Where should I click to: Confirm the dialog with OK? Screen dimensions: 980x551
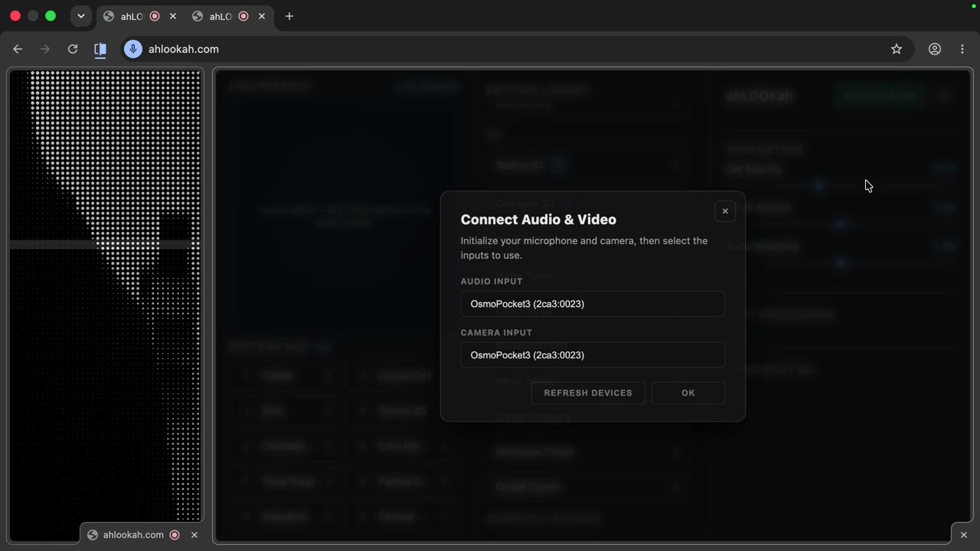tap(688, 393)
